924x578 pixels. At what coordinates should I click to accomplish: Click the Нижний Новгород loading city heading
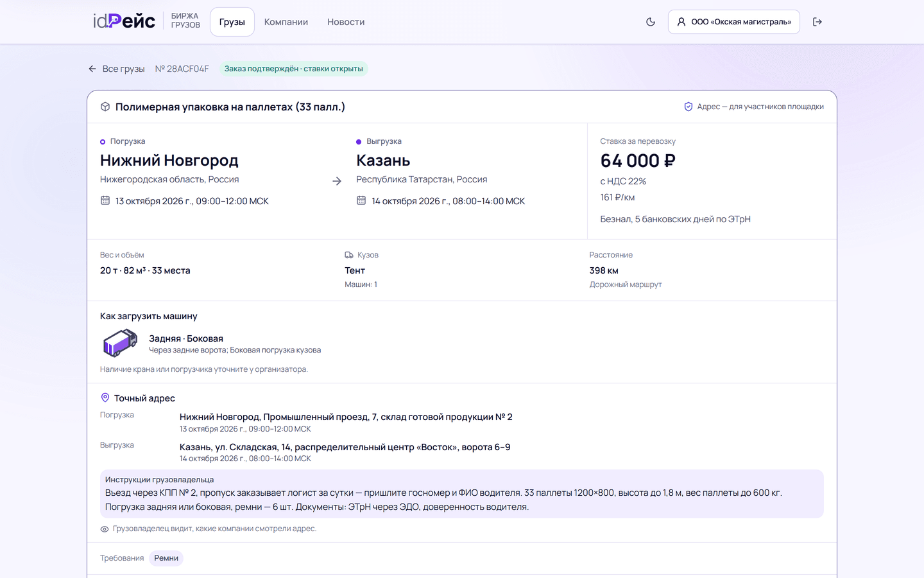tap(169, 161)
